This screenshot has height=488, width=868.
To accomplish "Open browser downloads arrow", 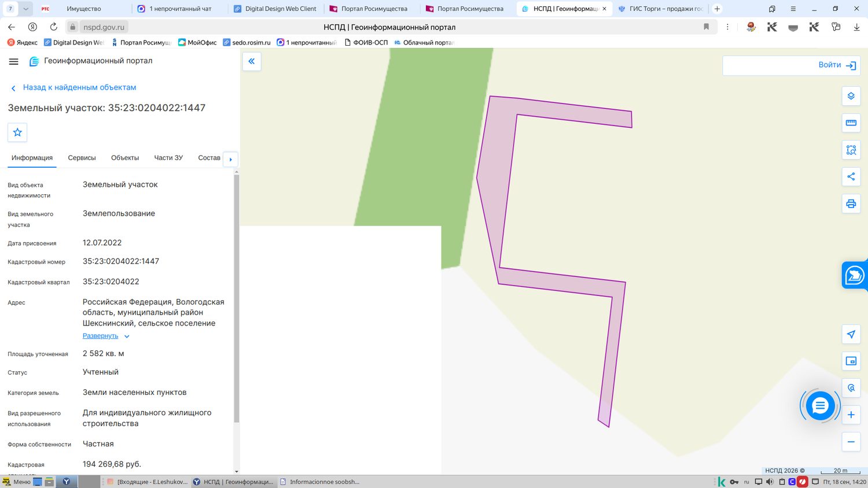I will 856,27.
